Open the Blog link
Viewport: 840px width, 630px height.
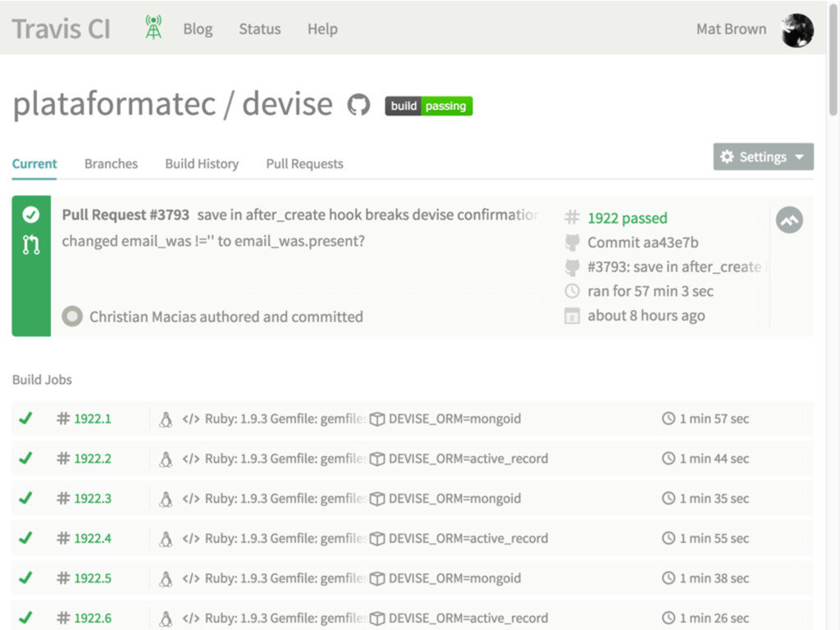(x=198, y=29)
